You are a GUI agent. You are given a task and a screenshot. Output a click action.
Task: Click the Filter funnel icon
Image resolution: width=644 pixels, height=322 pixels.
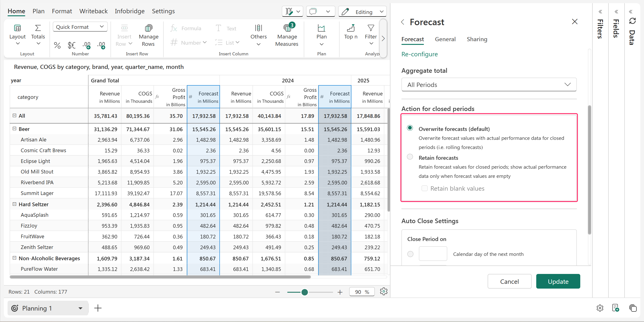coord(371,28)
